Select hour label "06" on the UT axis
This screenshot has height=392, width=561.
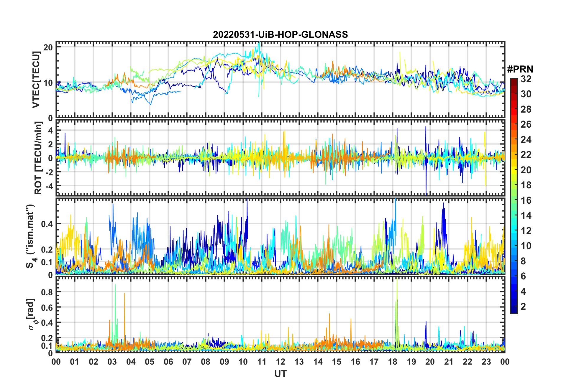coord(168,362)
